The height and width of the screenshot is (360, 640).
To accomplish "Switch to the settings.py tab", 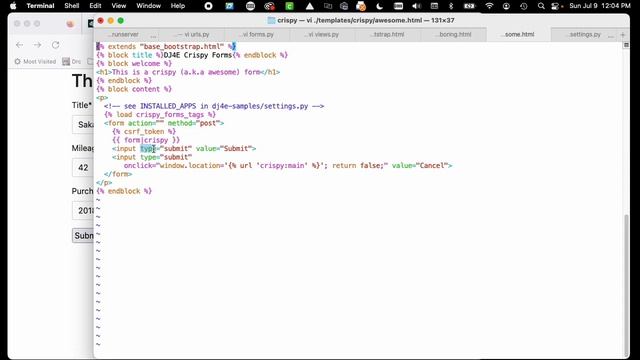I will click(584, 35).
